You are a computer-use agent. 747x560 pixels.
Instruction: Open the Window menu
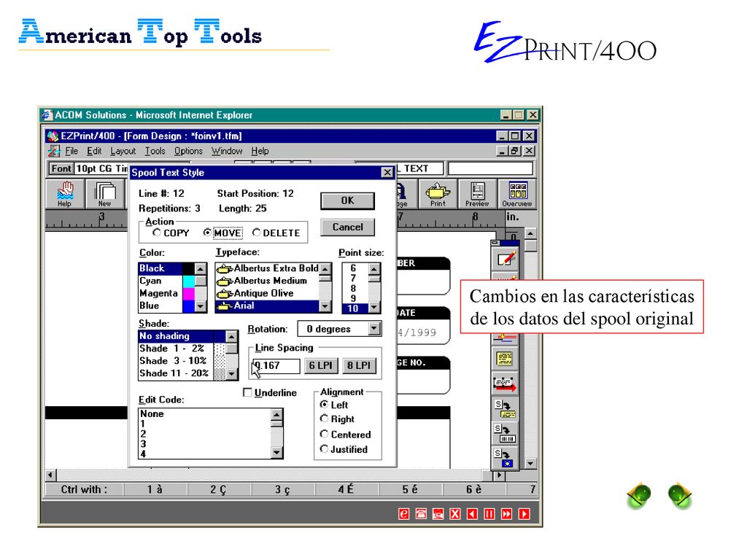click(227, 151)
